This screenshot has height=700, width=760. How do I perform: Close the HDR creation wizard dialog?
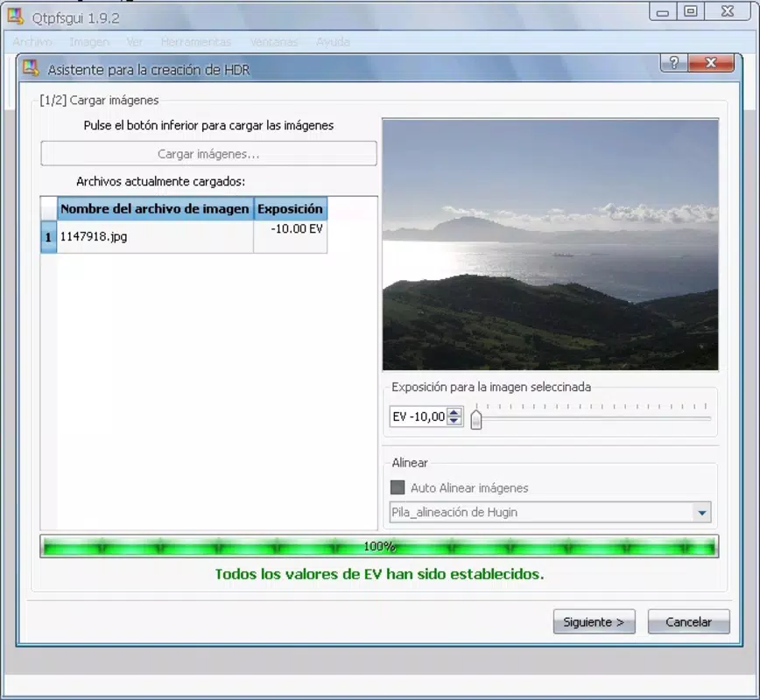711,63
